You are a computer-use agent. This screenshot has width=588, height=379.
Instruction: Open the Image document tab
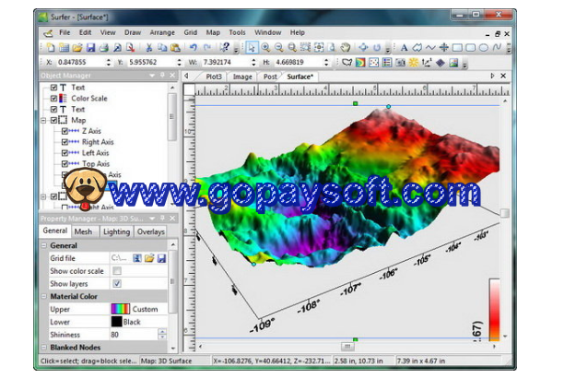[242, 77]
